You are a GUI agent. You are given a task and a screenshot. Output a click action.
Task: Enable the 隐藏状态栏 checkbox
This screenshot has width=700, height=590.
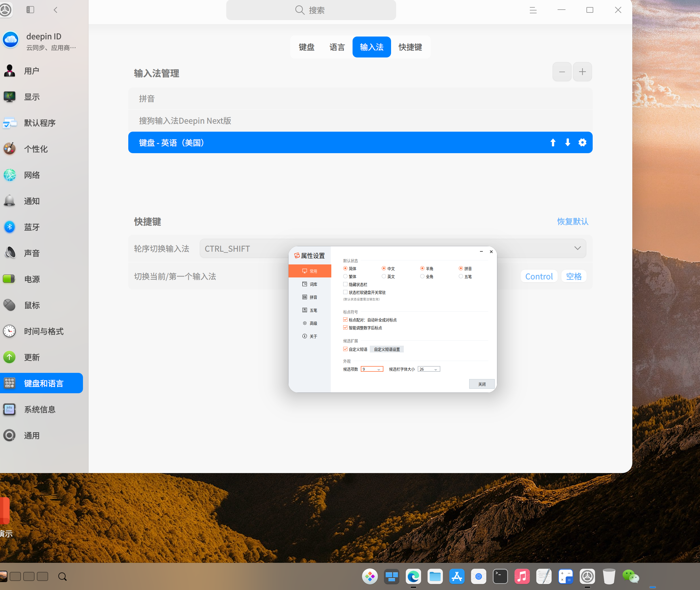345,284
